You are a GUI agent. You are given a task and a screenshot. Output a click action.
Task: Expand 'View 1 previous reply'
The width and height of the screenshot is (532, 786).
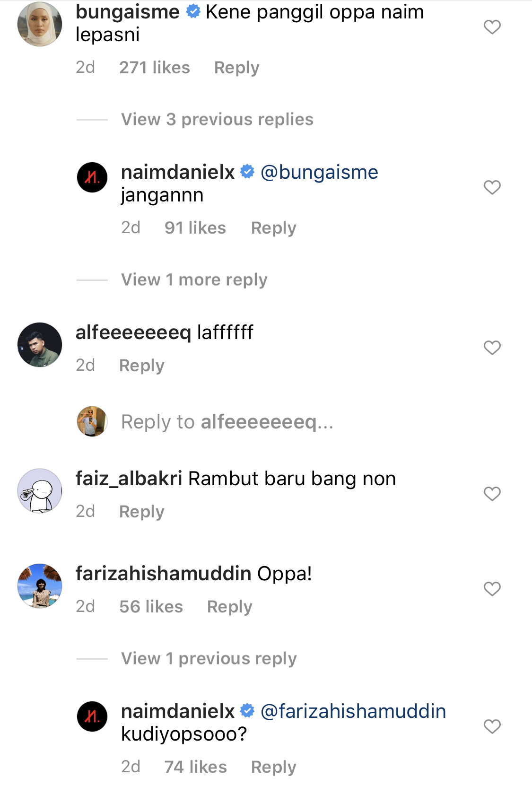tap(209, 658)
